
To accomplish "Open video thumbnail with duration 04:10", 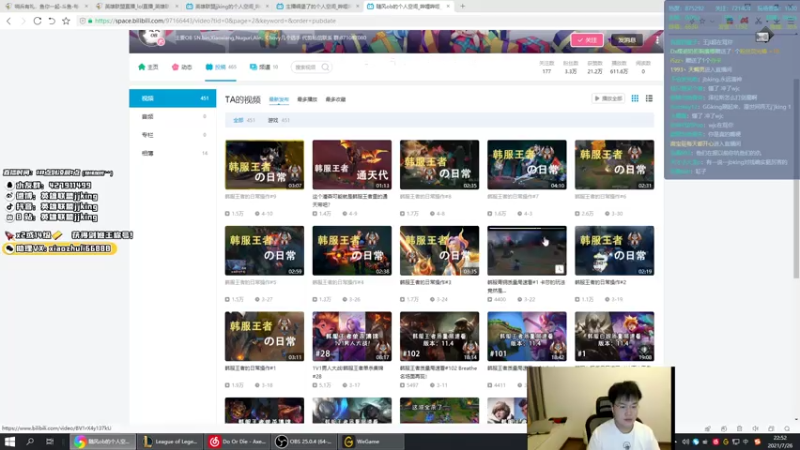I will coord(527,165).
